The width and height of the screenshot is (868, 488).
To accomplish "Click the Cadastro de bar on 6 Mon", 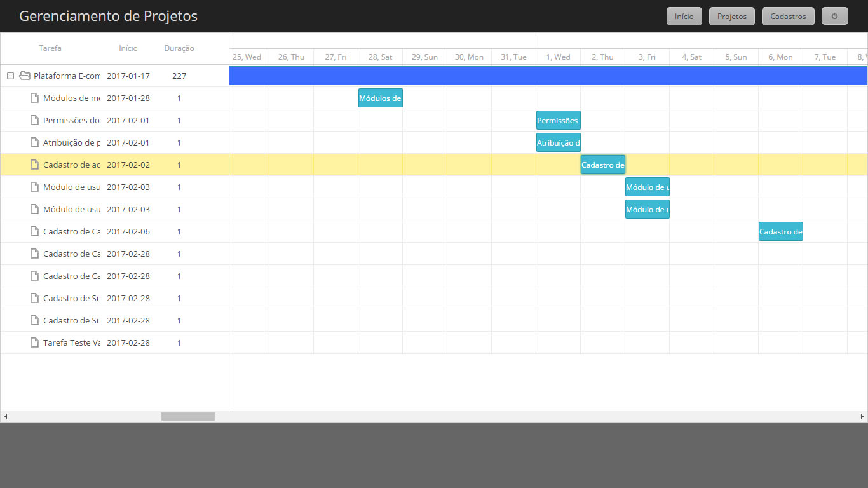I will (x=780, y=231).
